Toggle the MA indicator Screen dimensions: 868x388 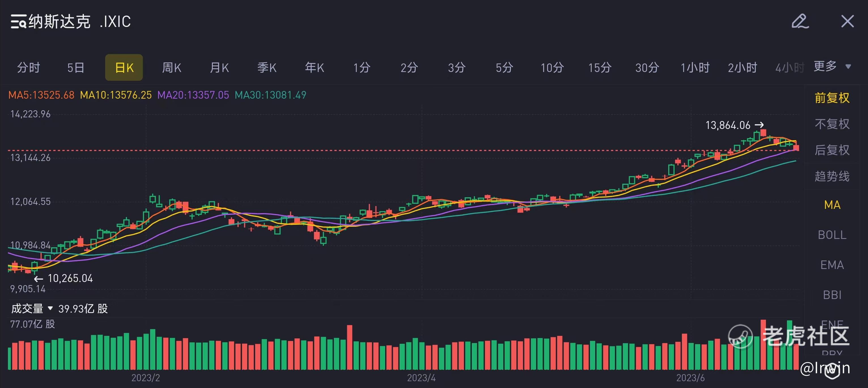coord(832,205)
